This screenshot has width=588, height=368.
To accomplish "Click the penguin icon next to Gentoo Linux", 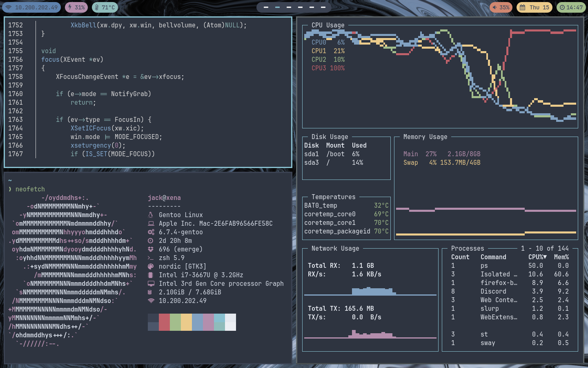I will click(x=151, y=215).
